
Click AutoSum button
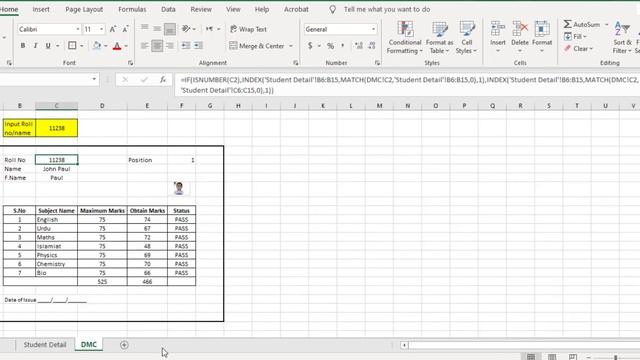[582, 24]
